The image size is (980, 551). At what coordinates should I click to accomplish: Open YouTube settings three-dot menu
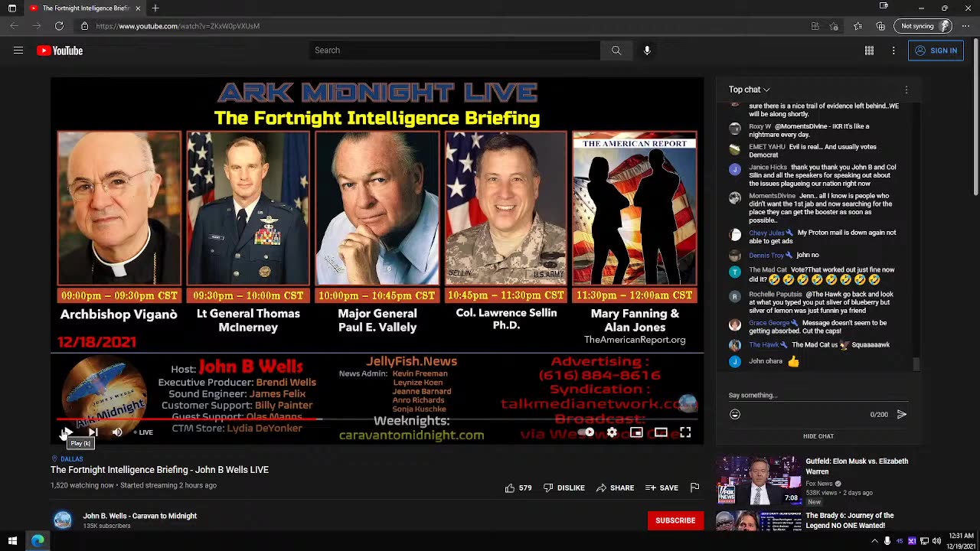[x=893, y=51]
